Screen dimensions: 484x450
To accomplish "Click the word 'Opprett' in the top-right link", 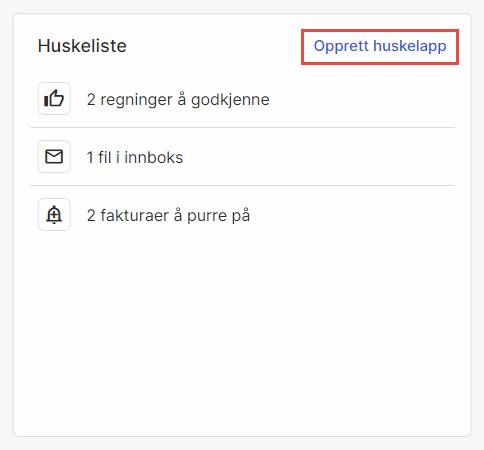I will [341, 46].
